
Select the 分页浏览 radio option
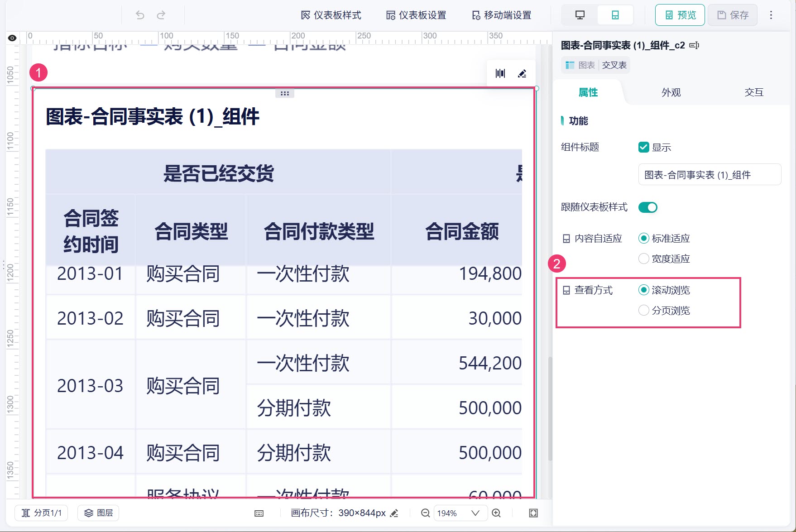(x=643, y=310)
